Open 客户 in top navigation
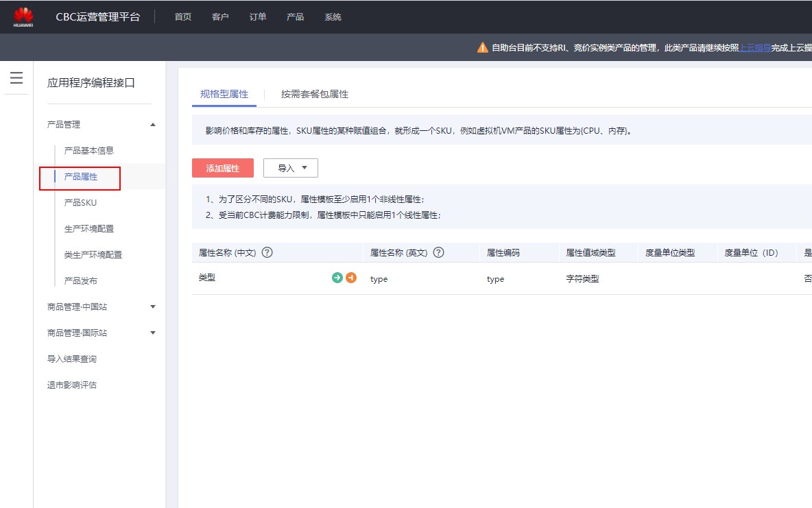The height and width of the screenshot is (508, 812). (x=220, y=17)
